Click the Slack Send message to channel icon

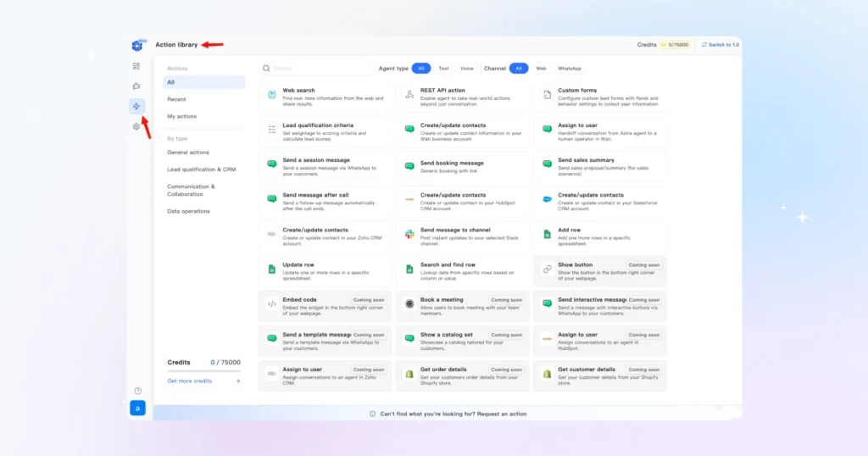point(409,234)
